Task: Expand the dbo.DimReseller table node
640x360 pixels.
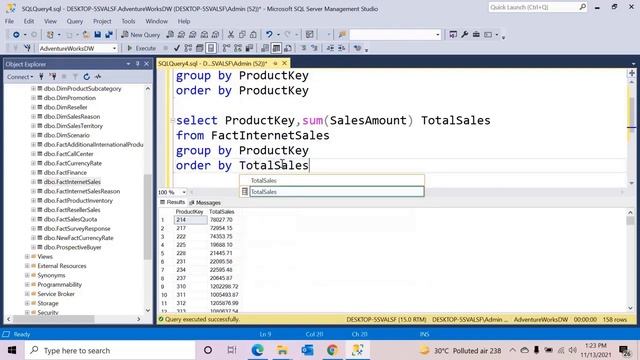Action: coord(33,107)
